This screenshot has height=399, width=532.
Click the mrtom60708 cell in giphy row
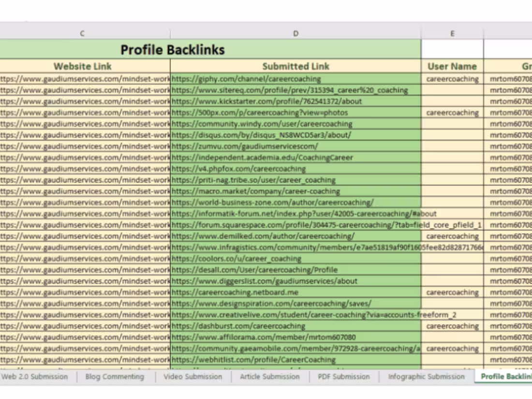click(x=508, y=79)
